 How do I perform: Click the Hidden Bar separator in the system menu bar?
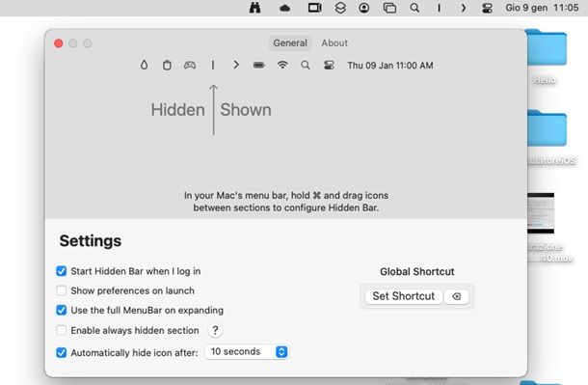[x=440, y=8]
